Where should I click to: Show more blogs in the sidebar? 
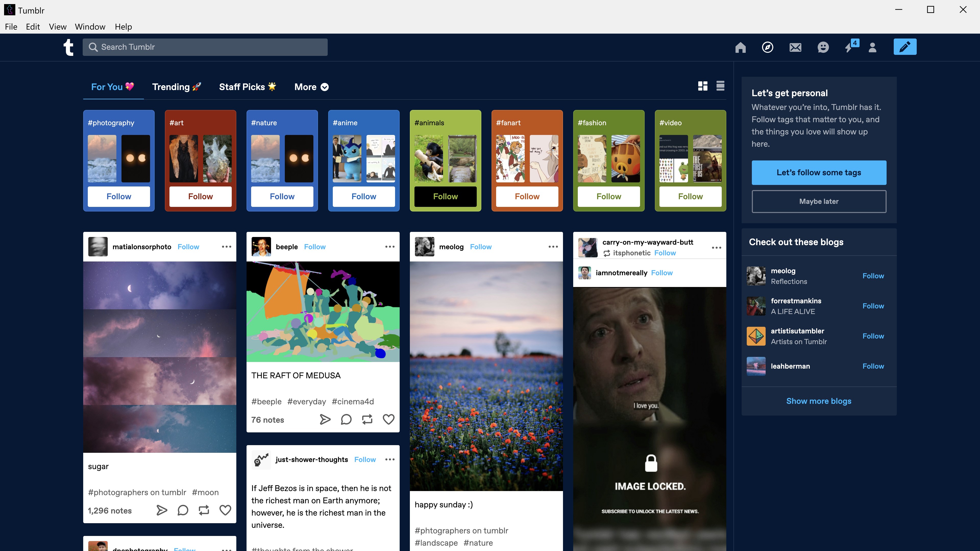[819, 401]
